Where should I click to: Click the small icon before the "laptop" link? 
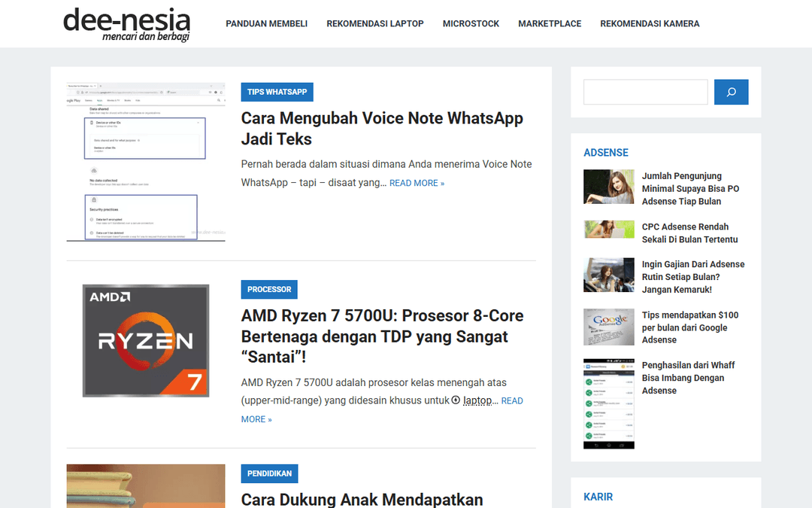click(x=456, y=400)
